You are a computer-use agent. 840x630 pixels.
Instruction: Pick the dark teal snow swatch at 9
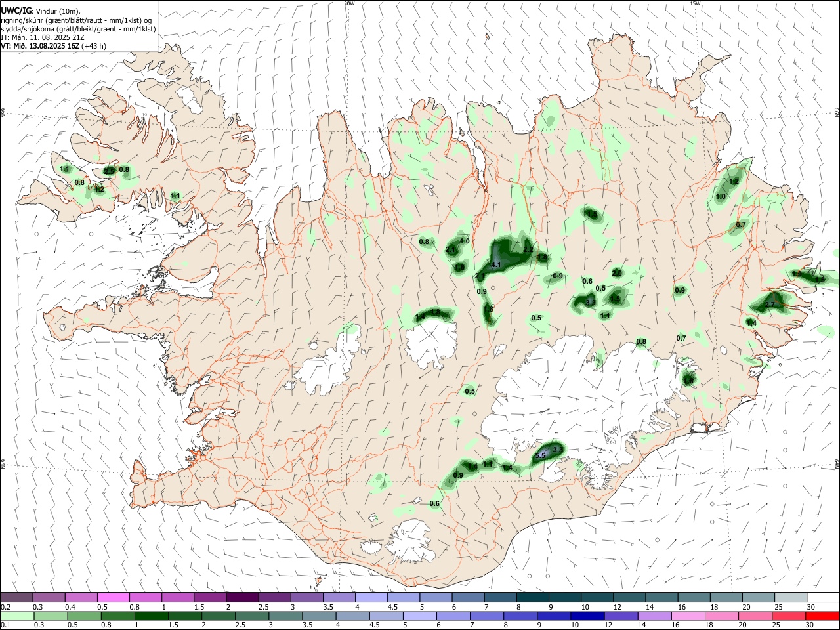coord(565,598)
